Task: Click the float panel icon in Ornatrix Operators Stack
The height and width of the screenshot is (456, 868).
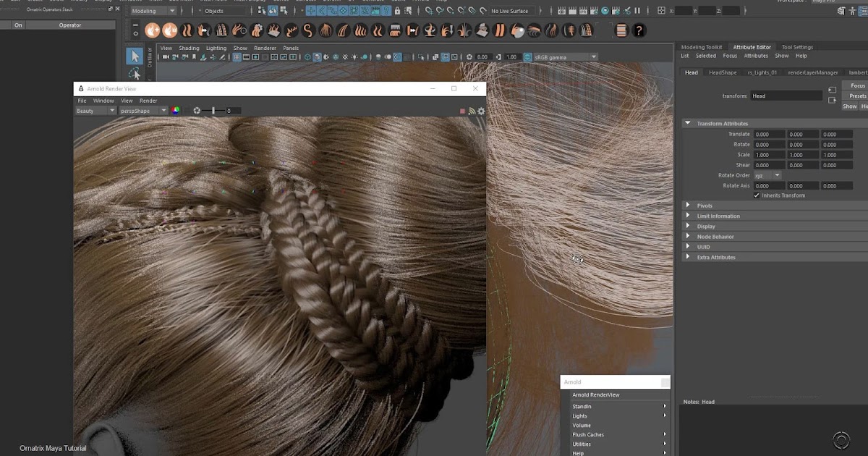Action: pyautogui.click(x=110, y=9)
